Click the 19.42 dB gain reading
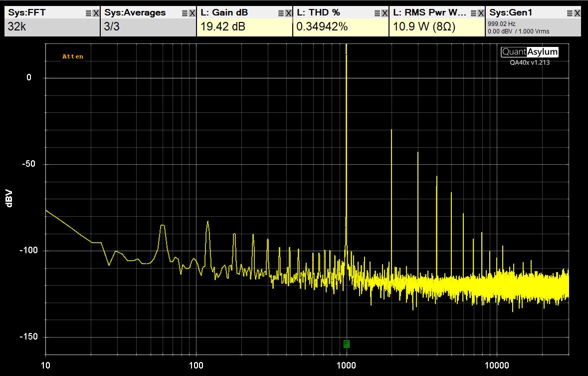The height and width of the screenshot is (376, 588). (223, 26)
